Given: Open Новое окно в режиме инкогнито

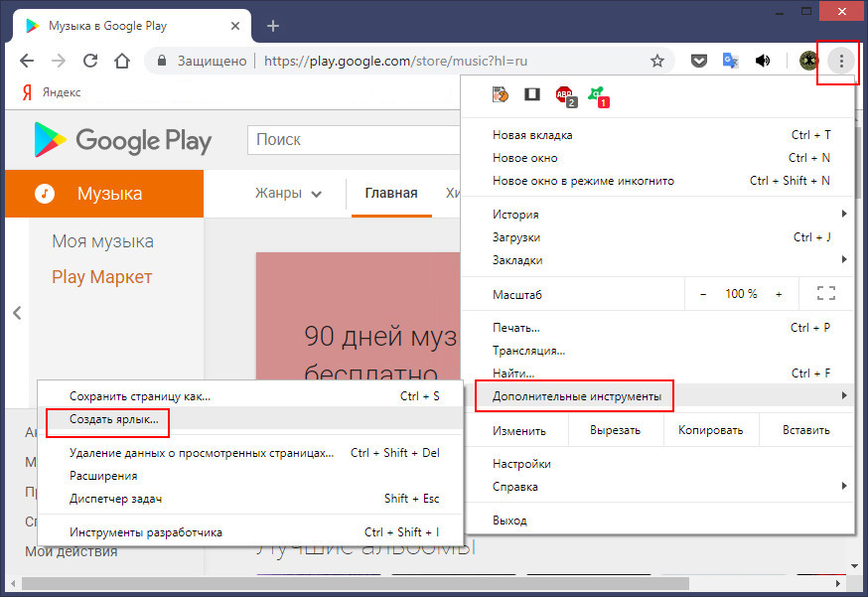Looking at the screenshot, I should pyautogui.click(x=657, y=181).
